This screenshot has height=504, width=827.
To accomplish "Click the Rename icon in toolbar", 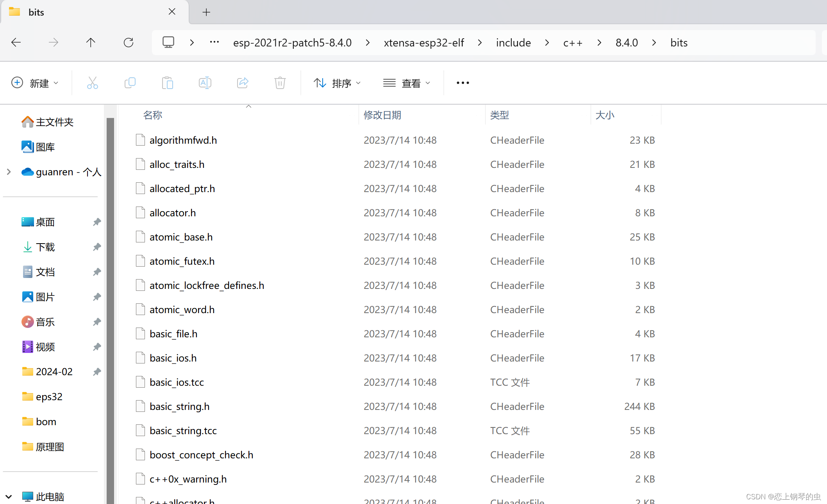I will (x=205, y=83).
